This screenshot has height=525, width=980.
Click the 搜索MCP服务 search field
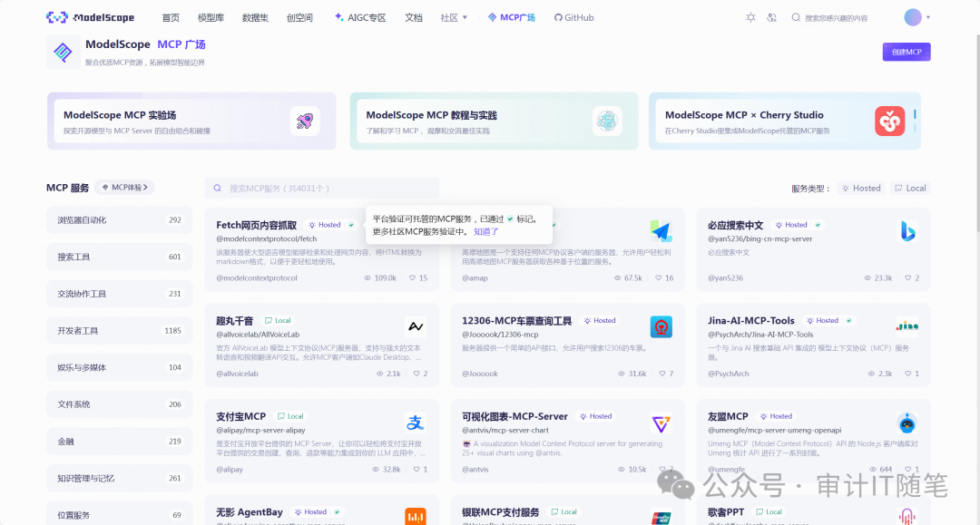[322, 188]
